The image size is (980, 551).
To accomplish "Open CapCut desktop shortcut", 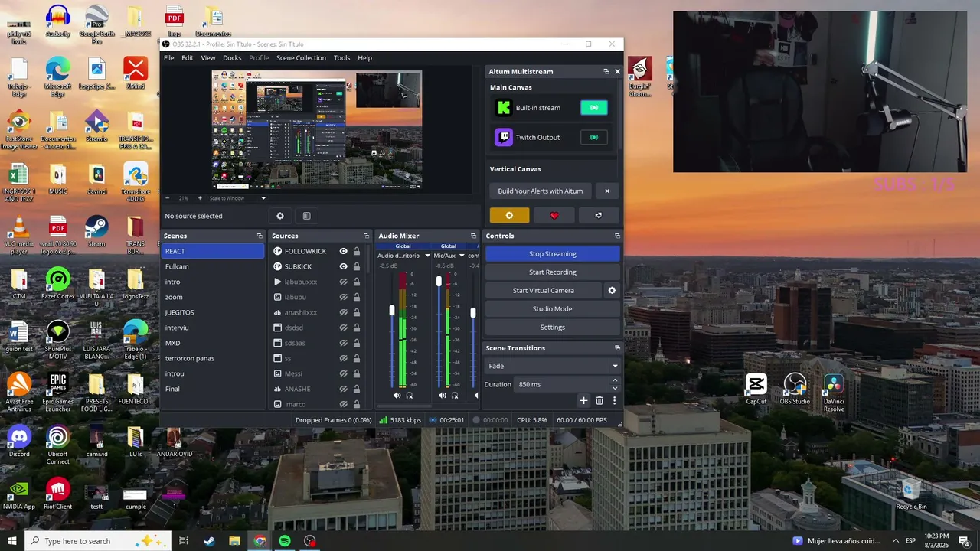I will [756, 388].
